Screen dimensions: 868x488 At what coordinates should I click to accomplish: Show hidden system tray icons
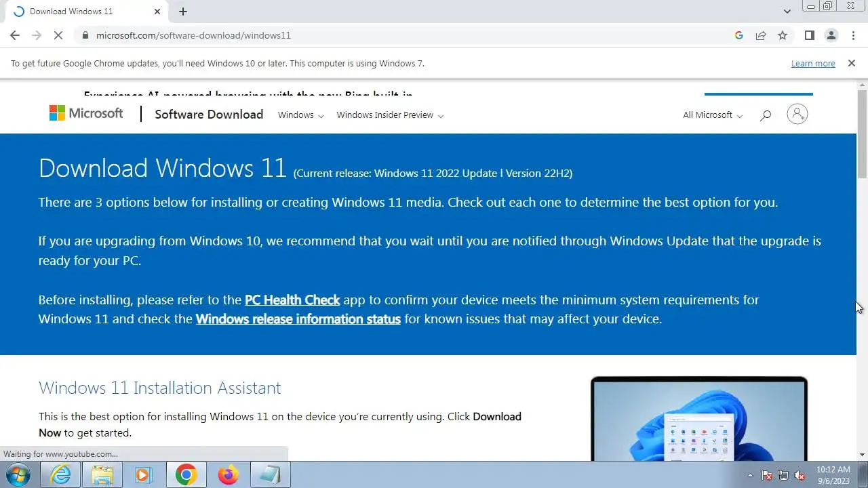(x=750, y=475)
